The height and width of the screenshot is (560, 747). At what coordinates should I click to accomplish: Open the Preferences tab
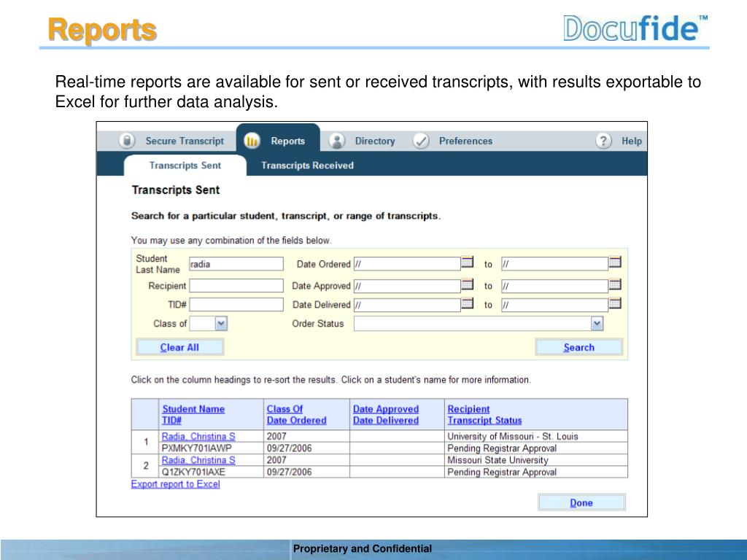point(465,141)
